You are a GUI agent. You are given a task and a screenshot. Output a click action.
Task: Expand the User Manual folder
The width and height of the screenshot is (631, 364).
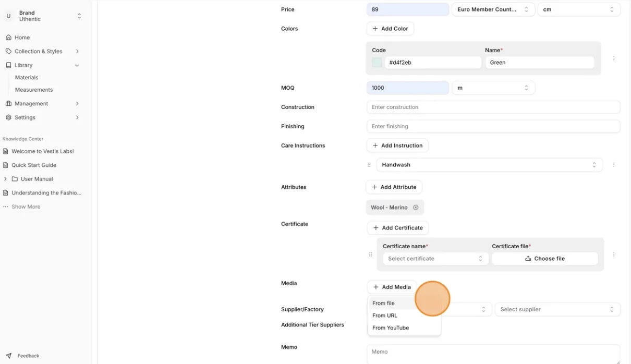(5, 179)
